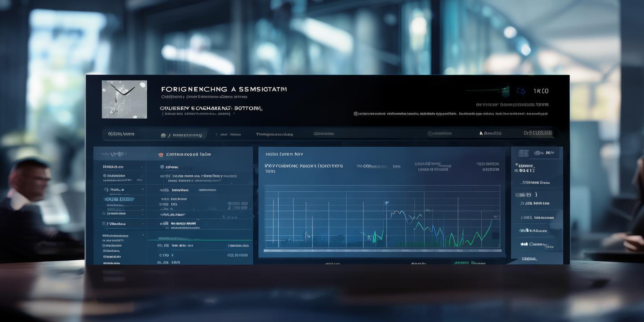Click the gray square icon atop the right sidebar
The width and height of the screenshot is (644, 322).
tap(523, 153)
